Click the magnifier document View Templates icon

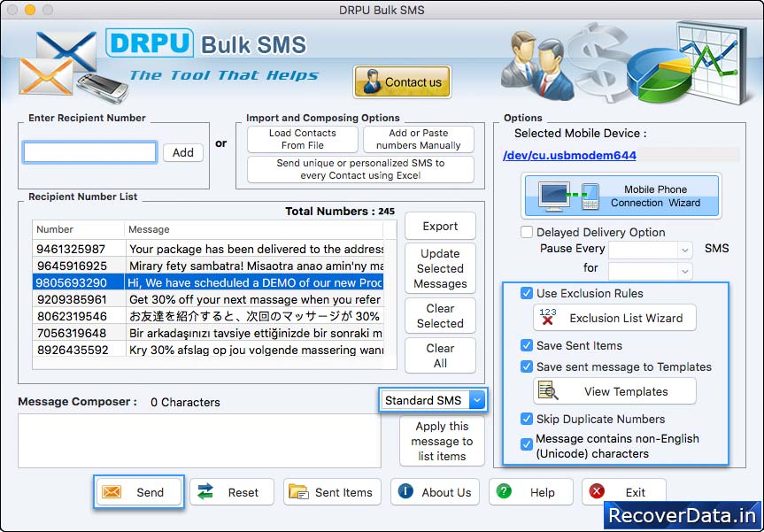[x=548, y=390]
